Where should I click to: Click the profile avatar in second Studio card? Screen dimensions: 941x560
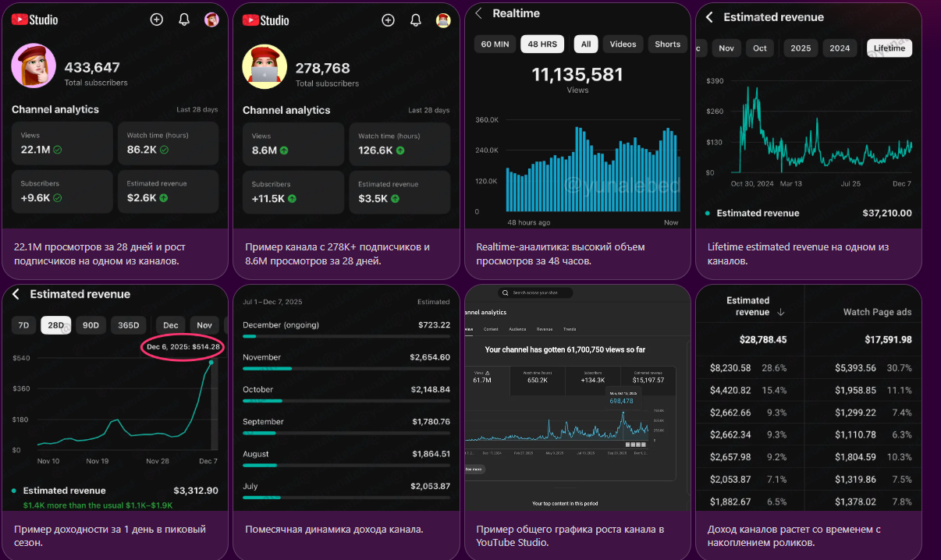(x=443, y=20)
